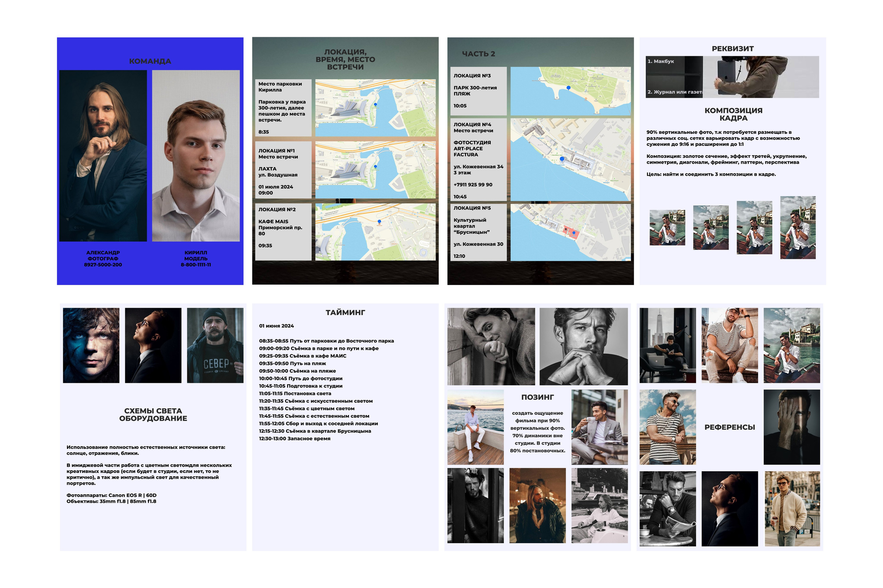Click the СХЕМЫ СВЕТА ОБОРУДОВАНИЕ heading

click(153, 414)
